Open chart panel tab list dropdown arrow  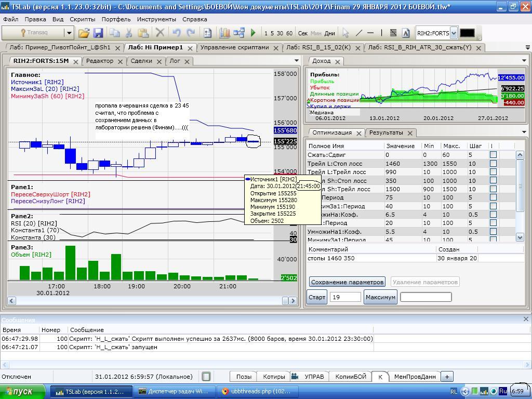(297, 61)
